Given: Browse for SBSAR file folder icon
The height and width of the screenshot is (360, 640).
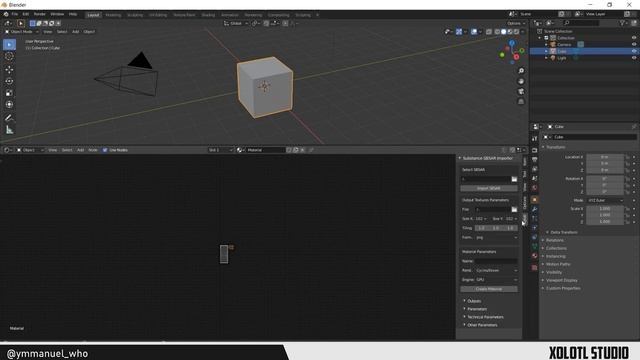Looking at the screenshot, I should [x=514, y=179].
